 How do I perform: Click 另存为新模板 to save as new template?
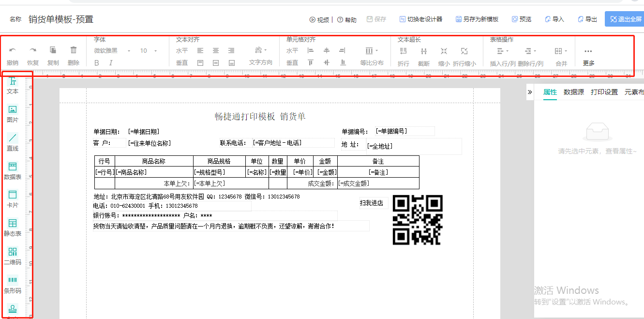(477, 19)
